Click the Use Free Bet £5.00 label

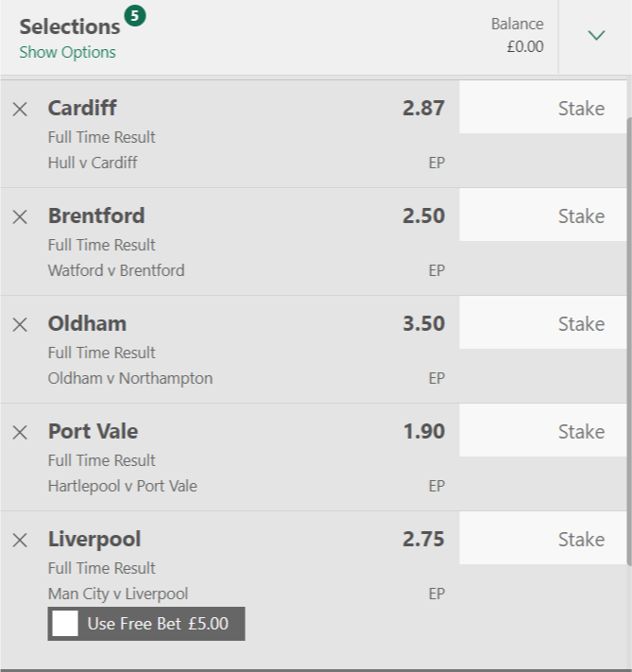click(158, 624)
